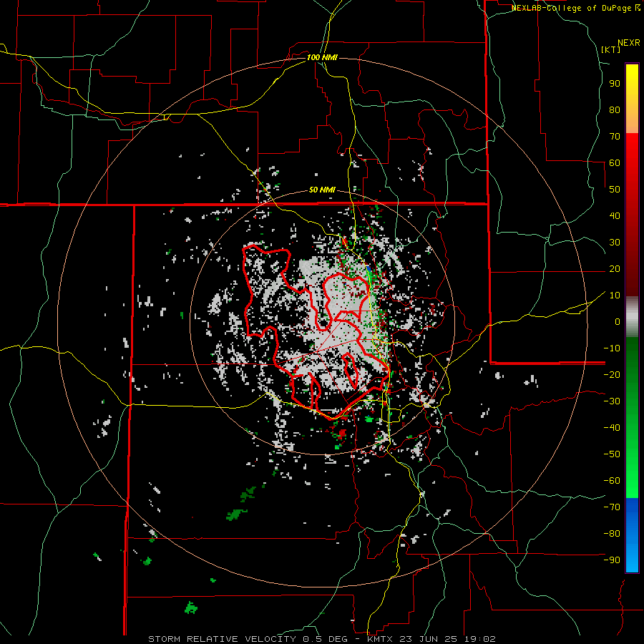
Task: Select the gray zero-velocity segment of the color bar
Action: pos(632,317)
